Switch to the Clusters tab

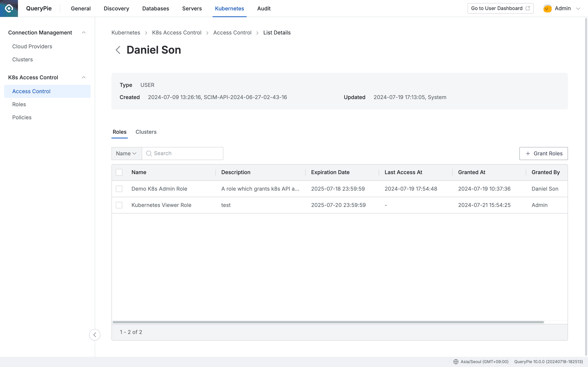pyautogui.click(x=146, y=132)
